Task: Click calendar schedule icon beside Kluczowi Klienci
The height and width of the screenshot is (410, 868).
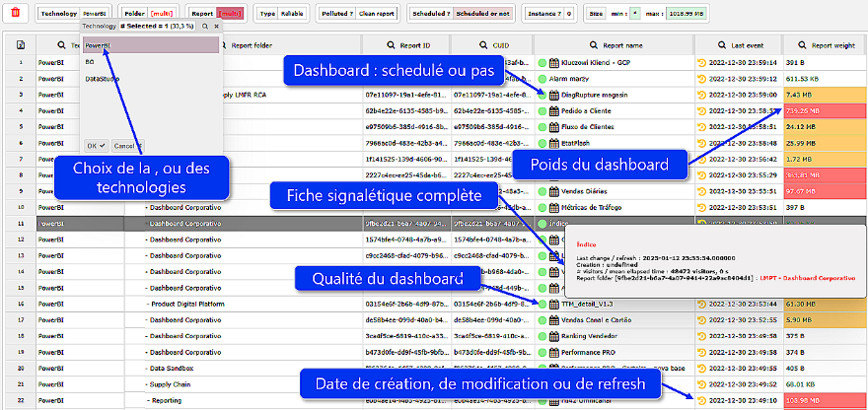Action: click(553, 63)
